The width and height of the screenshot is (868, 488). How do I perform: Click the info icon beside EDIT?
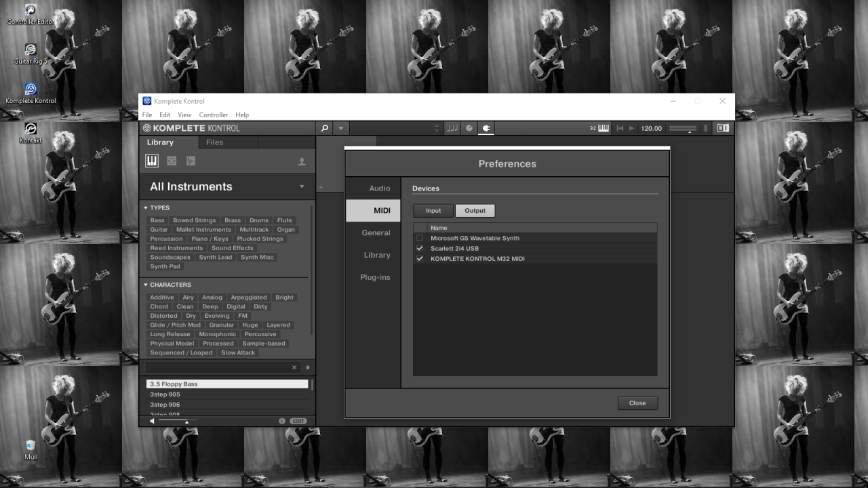point(282,421)
